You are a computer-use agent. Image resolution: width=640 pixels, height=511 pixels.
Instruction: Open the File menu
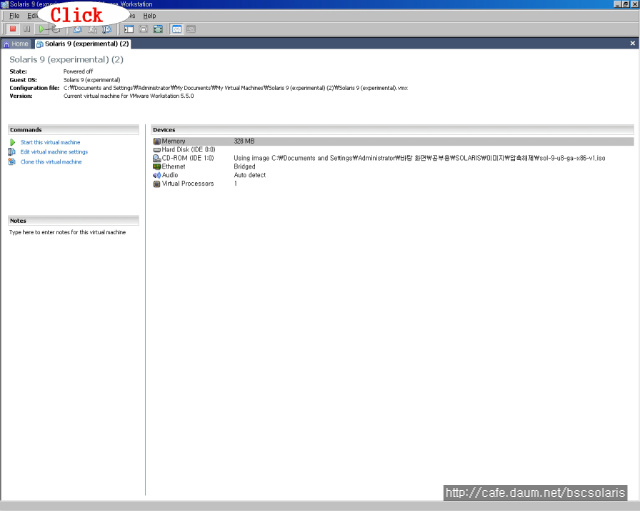[x=14, y=16]
